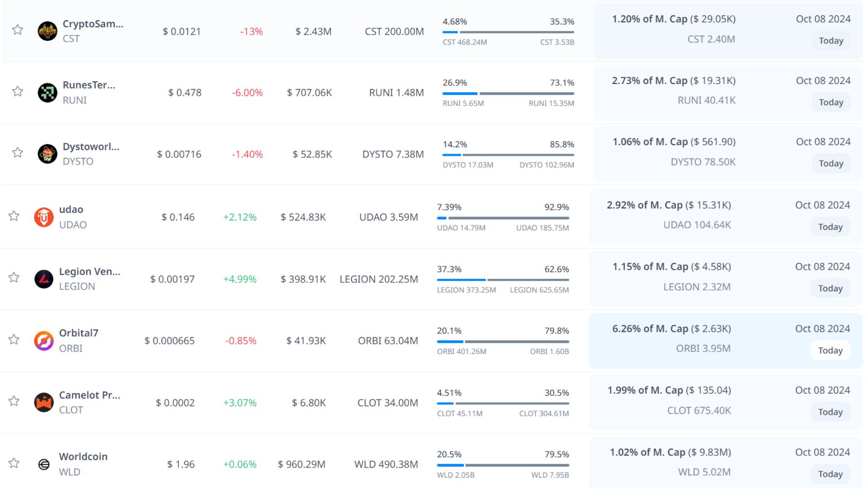This screenshot has width=868, height=488.
Task: Toggle favorite star for RunesTerminal RUNI
Action: tap(18, 91)
